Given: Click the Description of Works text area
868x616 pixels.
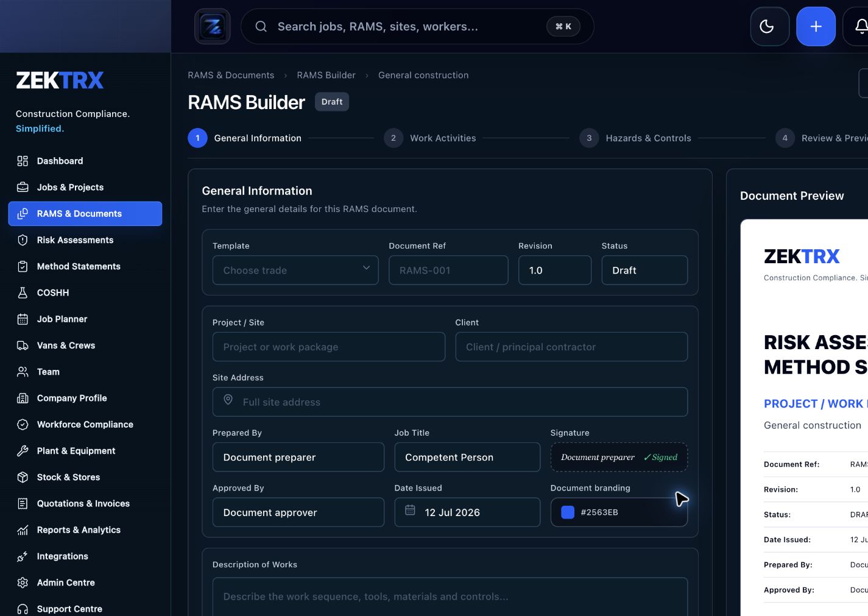Looking at the screenshot, I should point(450,597).
